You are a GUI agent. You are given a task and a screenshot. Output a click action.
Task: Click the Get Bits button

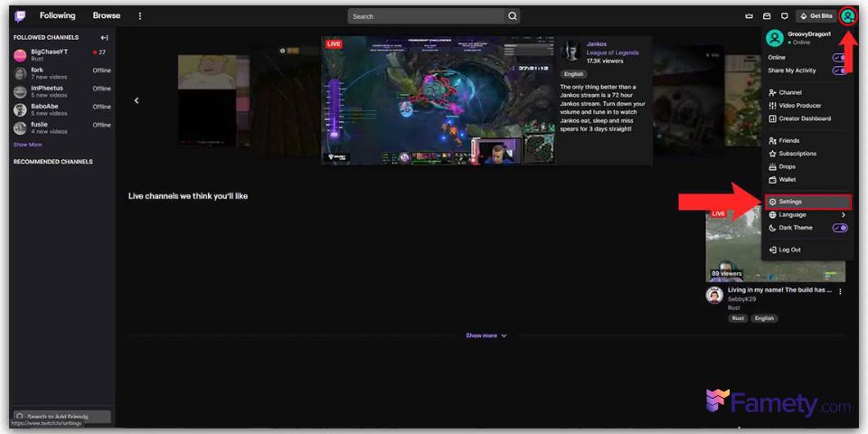click(x=816, y=16)
